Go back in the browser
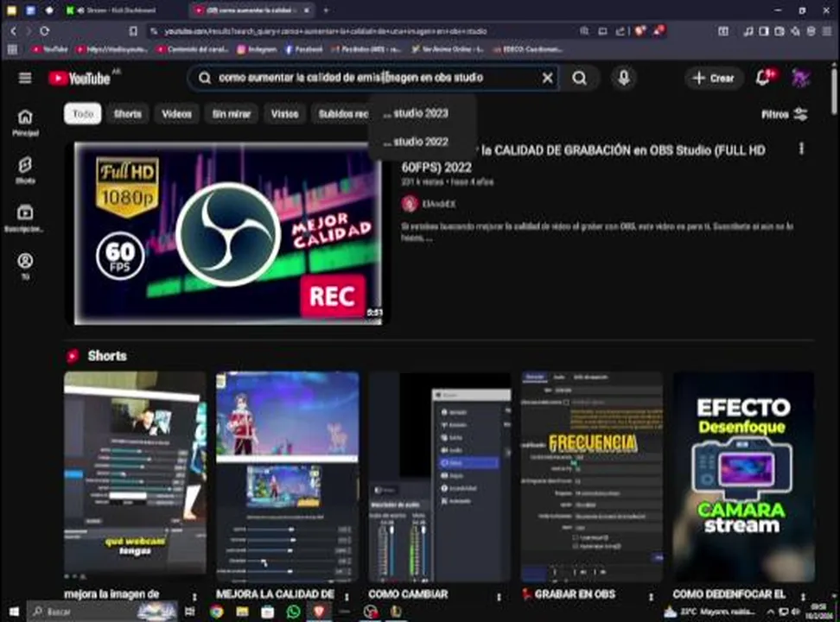The width and height of the screenshot is (840, 622). [x=13, y=31]
